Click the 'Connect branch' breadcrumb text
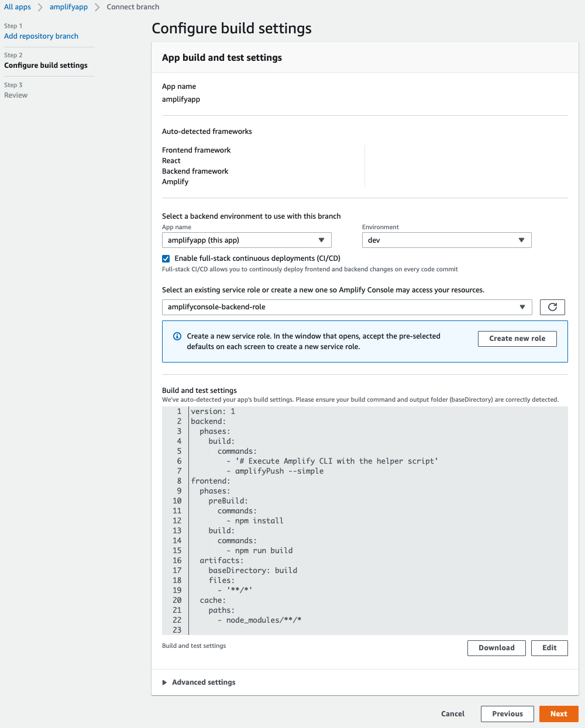Viewport: 585px width, 728px height. [x=133, y=7]
